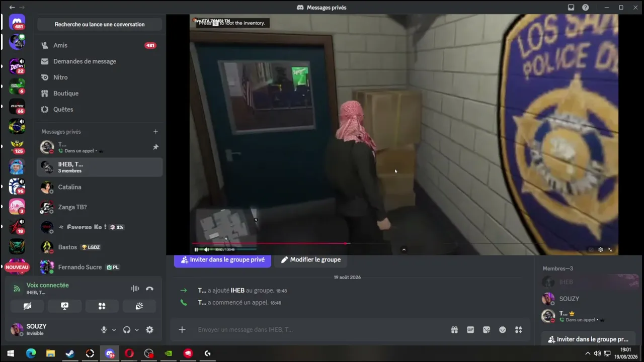644x362 pixels.
Task: Send a gift with the gift icon
Action: tap(454, 330)
